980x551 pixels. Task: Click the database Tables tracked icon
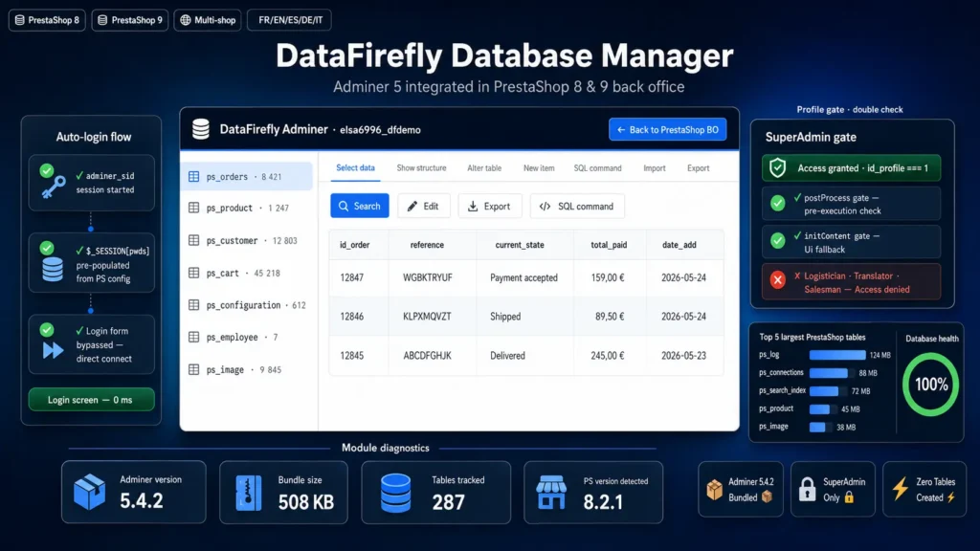[395, 493]
